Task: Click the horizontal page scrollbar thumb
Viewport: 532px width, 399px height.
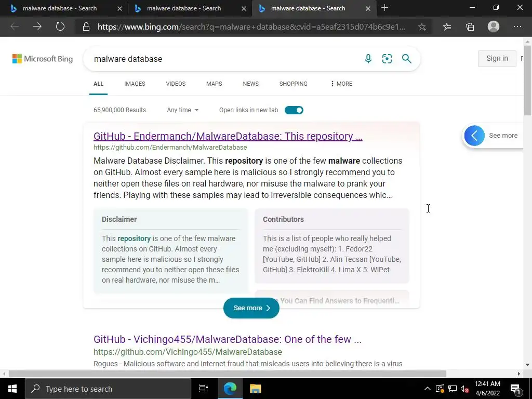Action: [228, 374]
